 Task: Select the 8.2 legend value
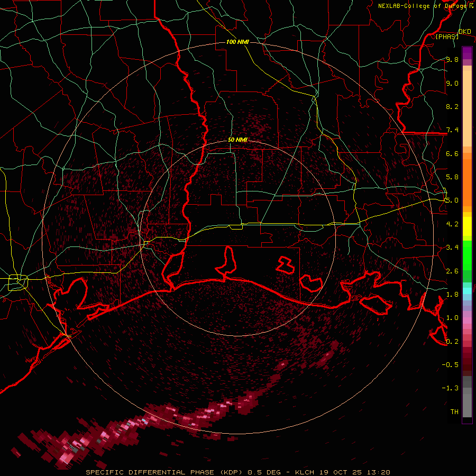coord(452,106)
